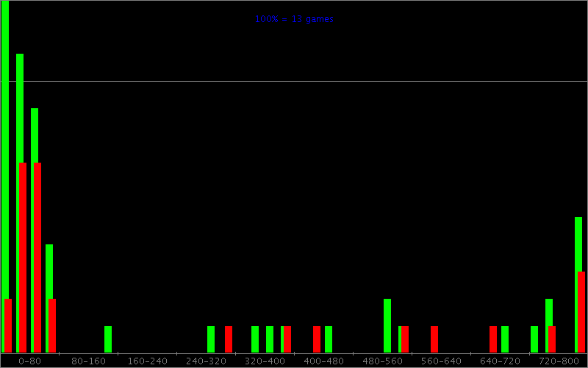Viewport: 588px width, 368px height.
Task: Click the '80-160' axis label
Action: (x=88, y=361)
